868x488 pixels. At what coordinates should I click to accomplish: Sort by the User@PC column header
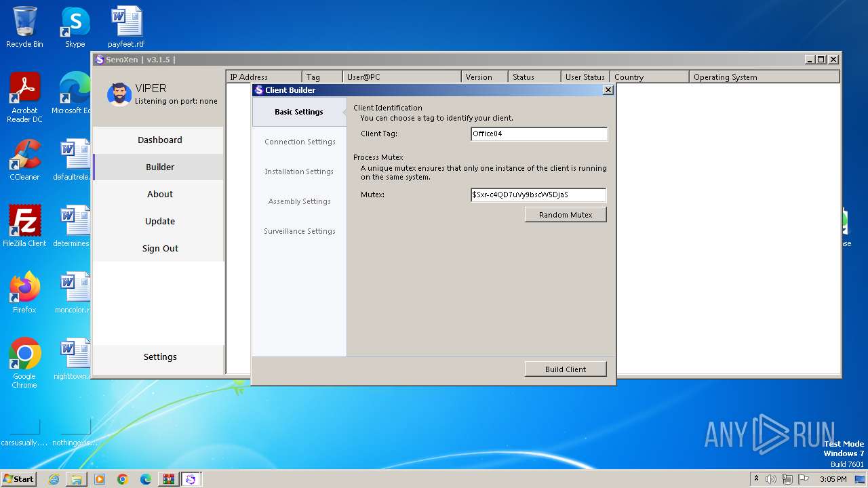[401, 77]
